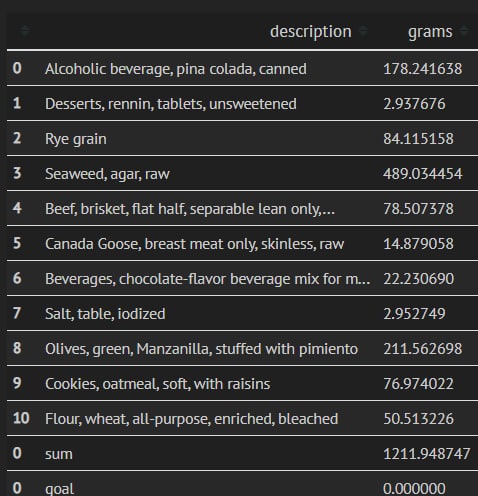Select truncated Beef, brisket description cell

pos(190,209)
